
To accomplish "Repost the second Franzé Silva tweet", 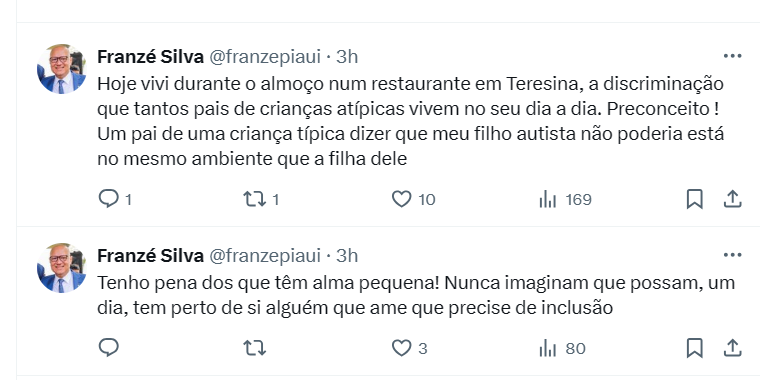I will click(254, 348).
